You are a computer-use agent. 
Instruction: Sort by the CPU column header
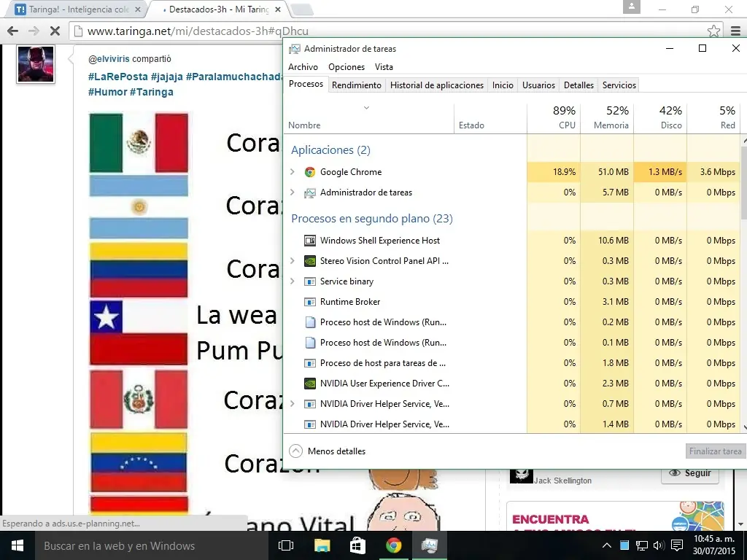tap(554, 117)
